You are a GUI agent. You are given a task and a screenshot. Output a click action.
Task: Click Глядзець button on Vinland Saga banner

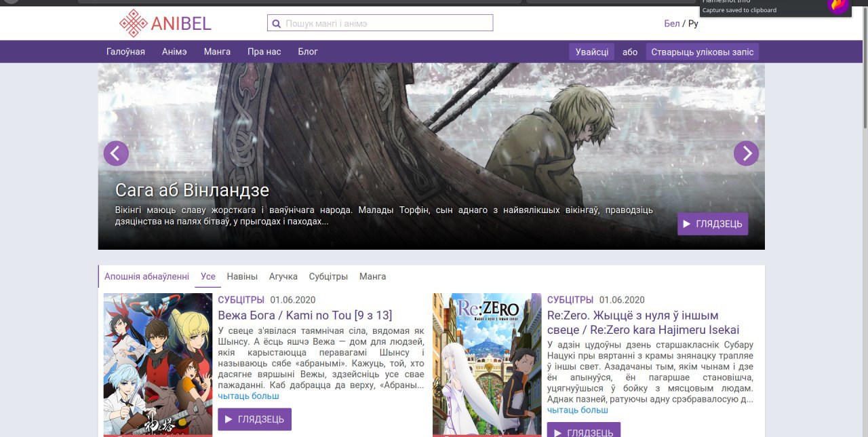[x=713, y=224]
